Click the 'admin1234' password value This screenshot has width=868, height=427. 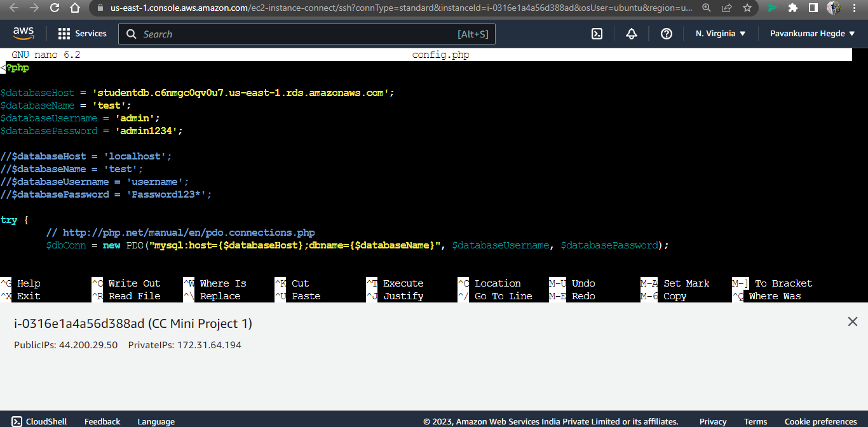tap(146, 131)
